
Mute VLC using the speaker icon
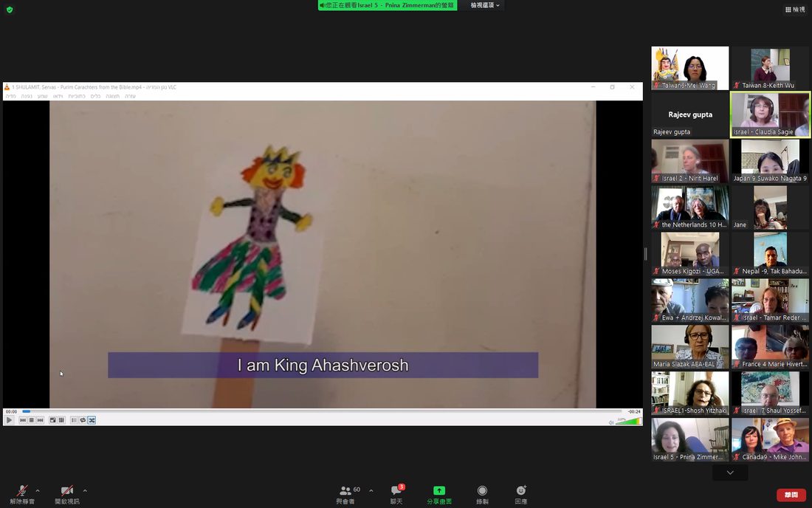point(611,422)
